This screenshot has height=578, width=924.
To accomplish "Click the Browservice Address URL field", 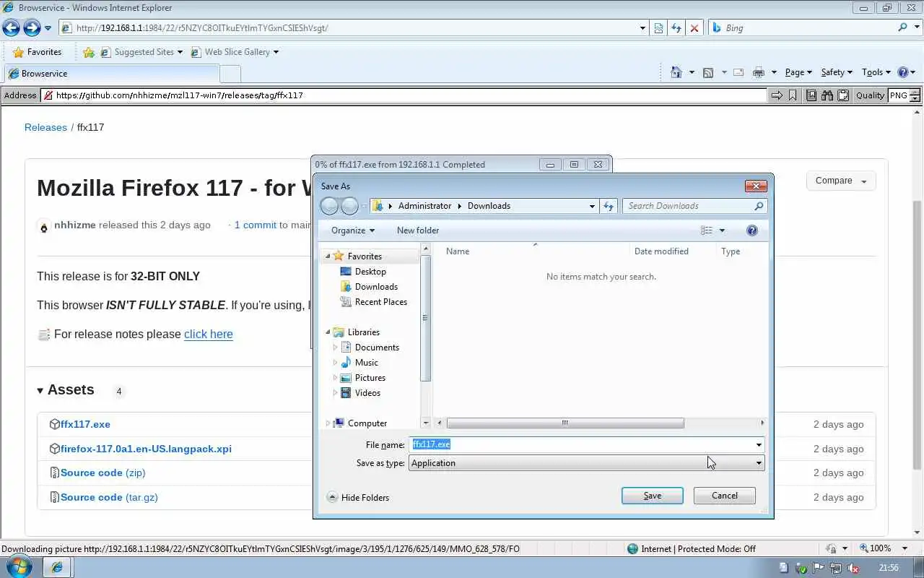I will point(404,95).
